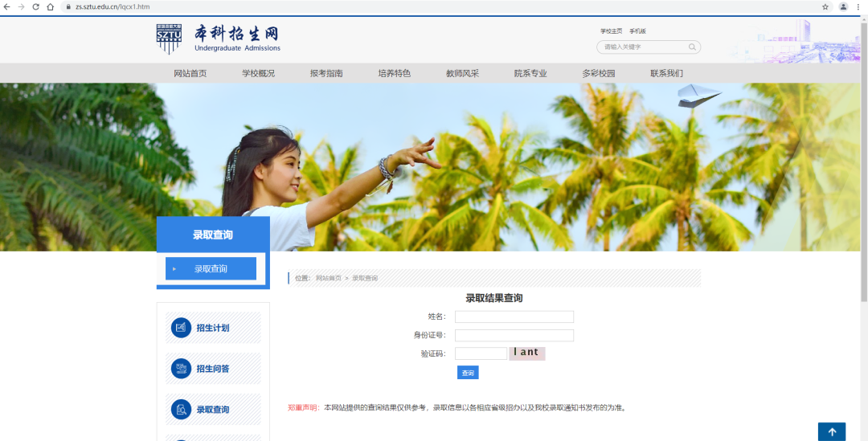The width and height of the screenshot is (868, 441).
Task: Click the search magnifier icon
Action: tap(692, 47)
